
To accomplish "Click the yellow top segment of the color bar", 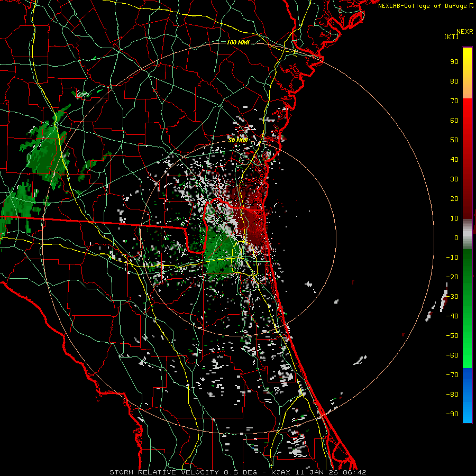I will click(x=467, y=73).
